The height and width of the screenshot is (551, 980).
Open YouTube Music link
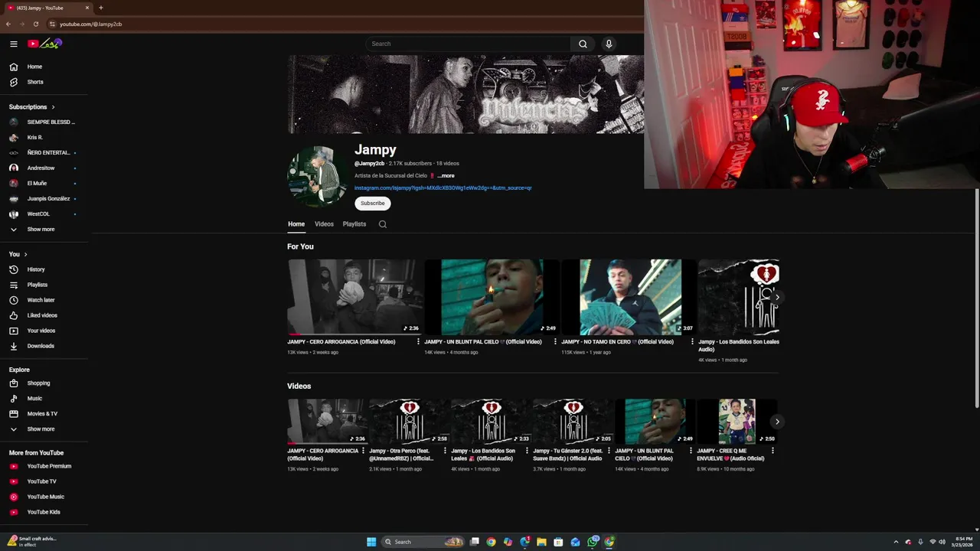coord(46,497)
